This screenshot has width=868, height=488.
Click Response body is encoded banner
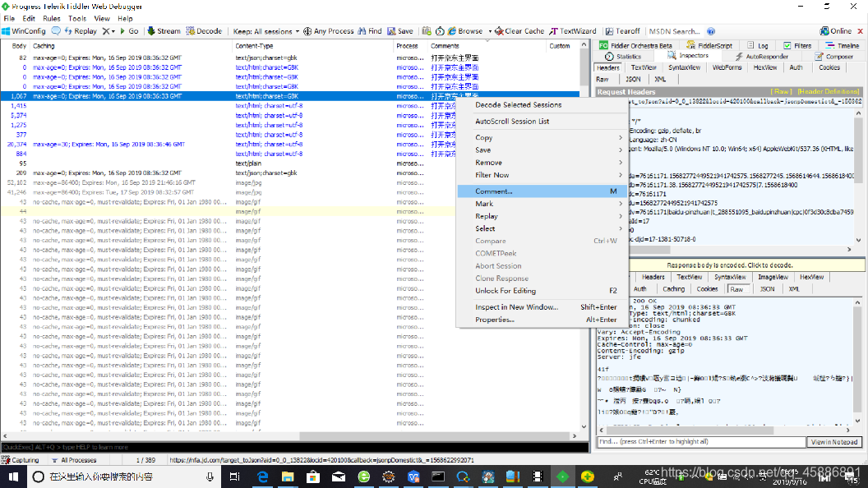(730, 265)
